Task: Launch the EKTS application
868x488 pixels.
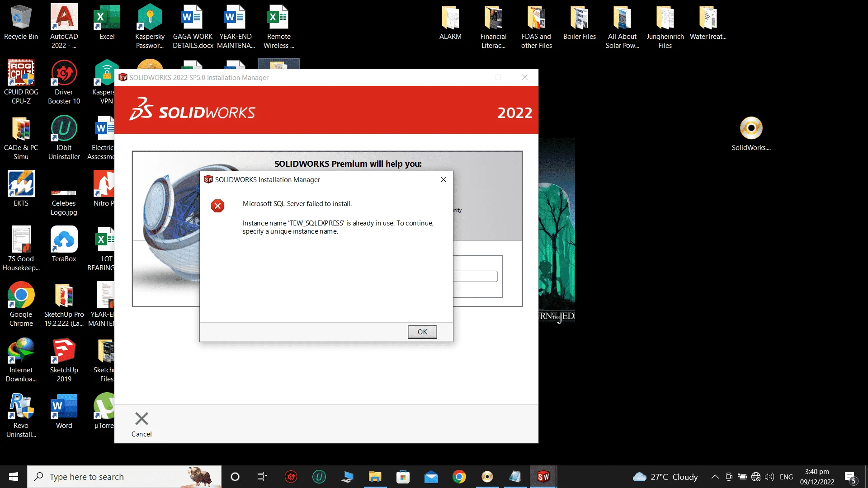Action: (x=21, y=189)
